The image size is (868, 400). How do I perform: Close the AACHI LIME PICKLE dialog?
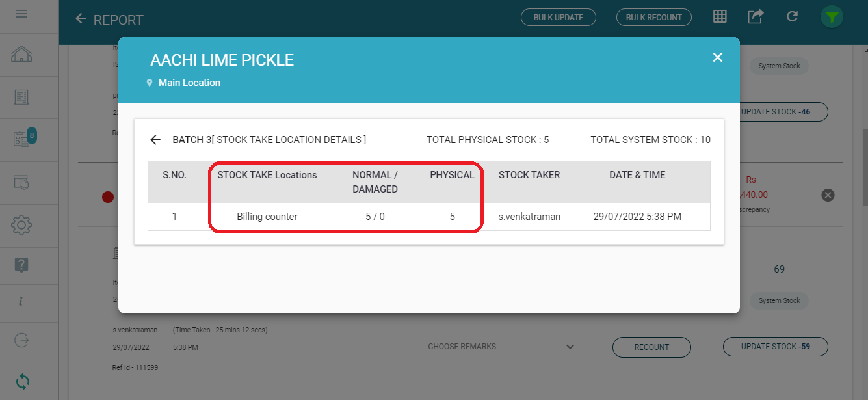[718, 57]
